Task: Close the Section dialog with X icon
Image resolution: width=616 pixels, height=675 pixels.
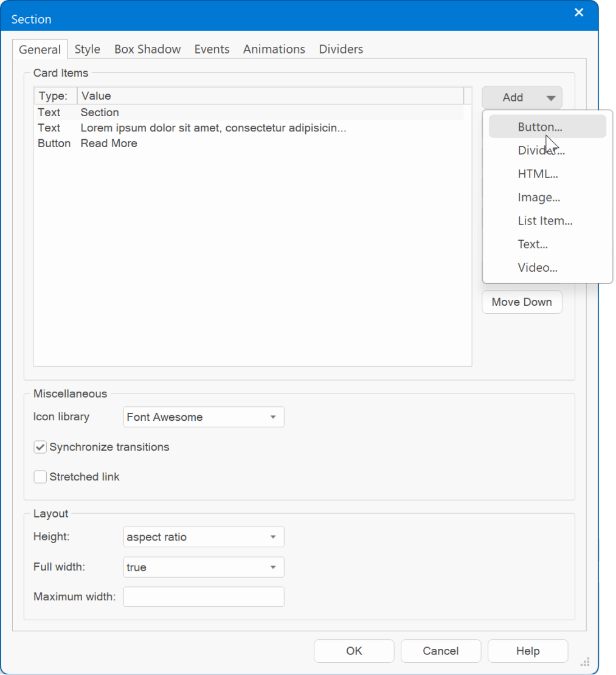Action: point(578,13)
